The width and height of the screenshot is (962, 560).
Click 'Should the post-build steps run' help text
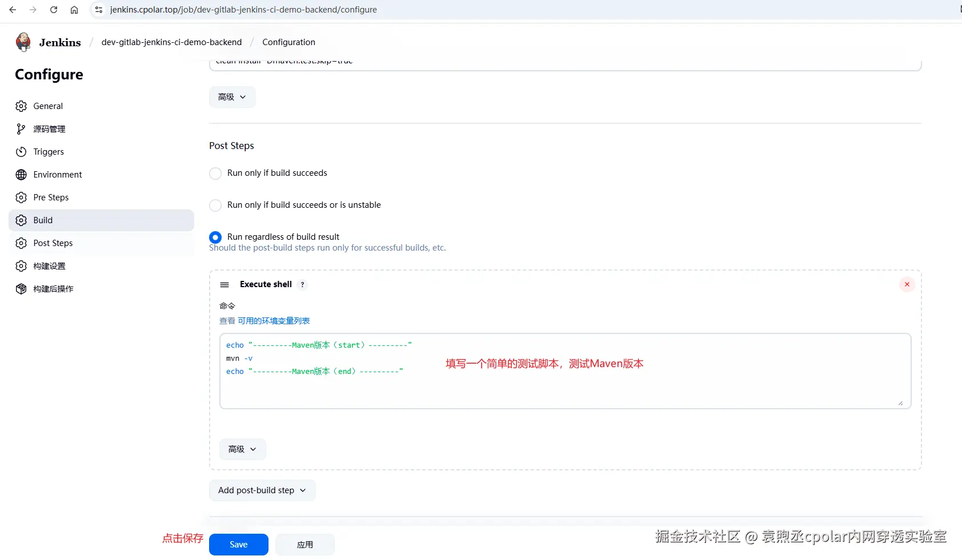[x=327, y=248]
